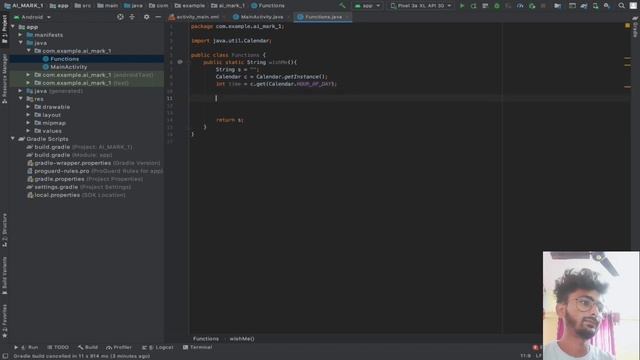Viewport: 640px width, 360px height.
Task: Place cursor on 'return s;' line
Action: [x=230, y=120]
